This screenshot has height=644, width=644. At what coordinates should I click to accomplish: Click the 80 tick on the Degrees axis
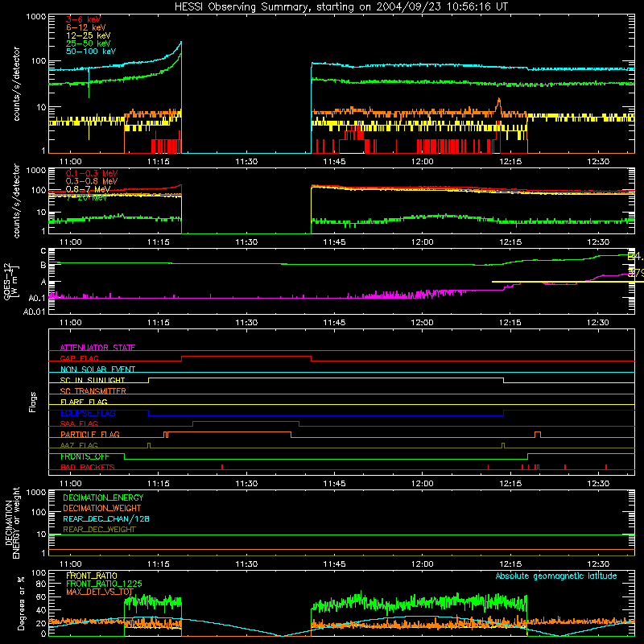pos(42,584)
